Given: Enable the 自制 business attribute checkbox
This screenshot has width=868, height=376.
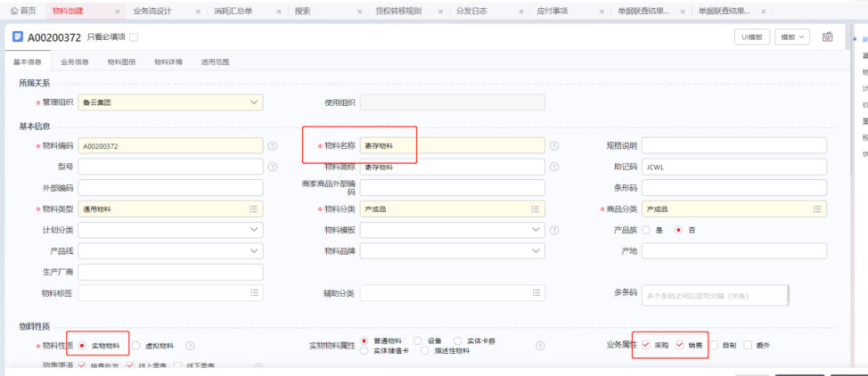Looking at the screenshot, I should point(716,345).
